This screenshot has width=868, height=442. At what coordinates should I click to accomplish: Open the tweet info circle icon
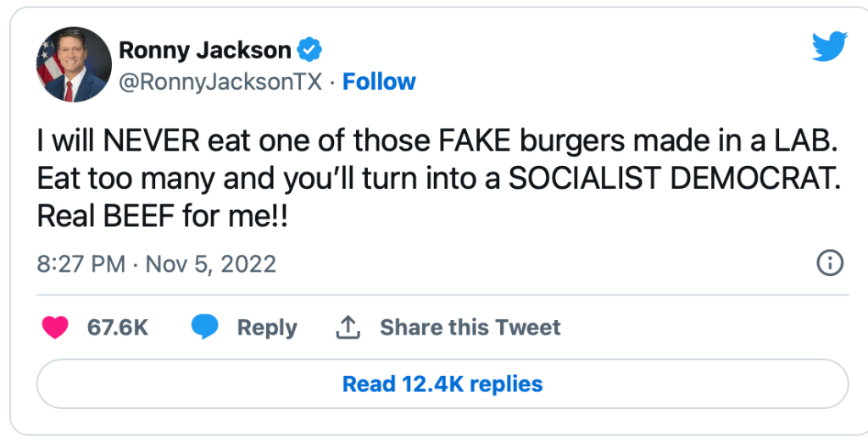point(828,263)
